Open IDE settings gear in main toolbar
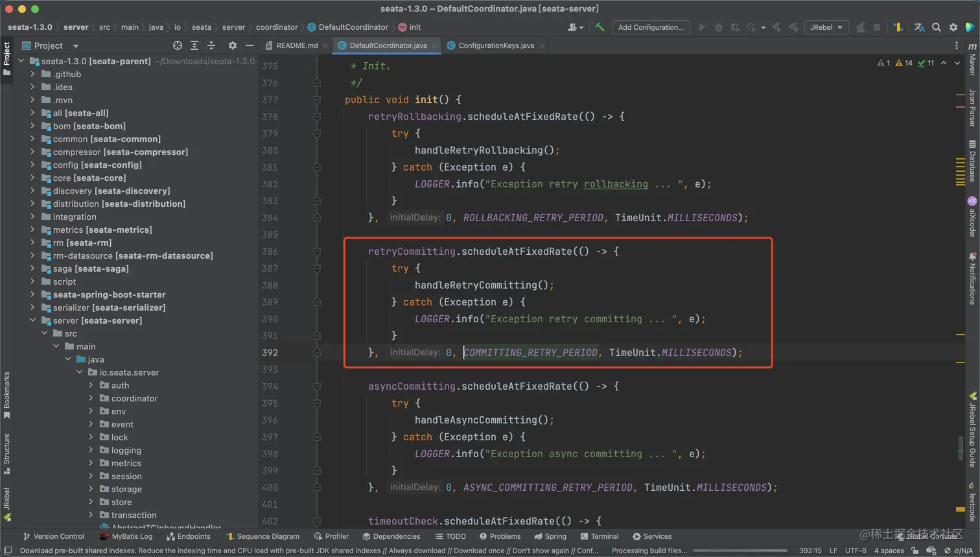The image size is (980, 557). [x=953, y=27]
